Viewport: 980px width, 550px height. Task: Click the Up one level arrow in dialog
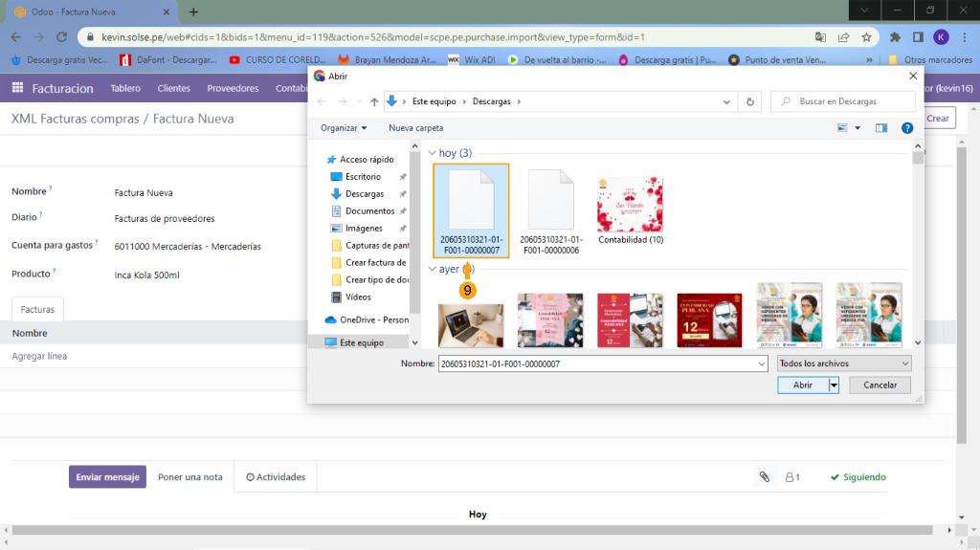(374, 101)
